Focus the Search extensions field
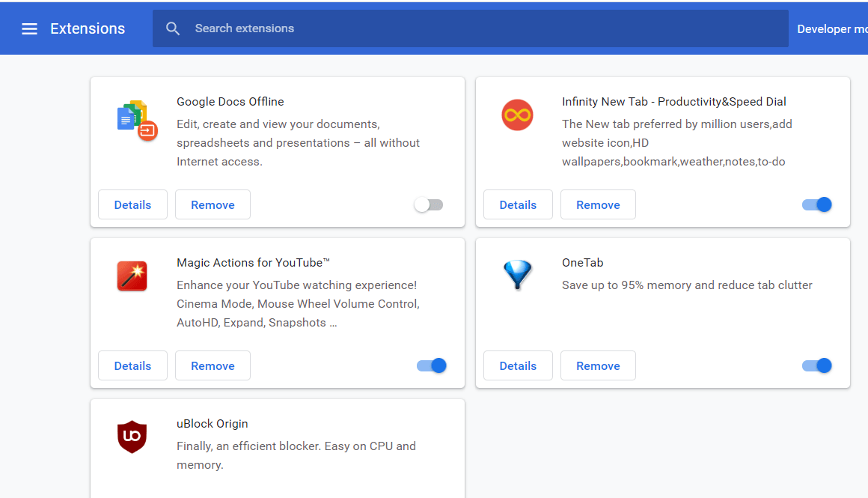 pyautogui.click(x=471, y=28)
